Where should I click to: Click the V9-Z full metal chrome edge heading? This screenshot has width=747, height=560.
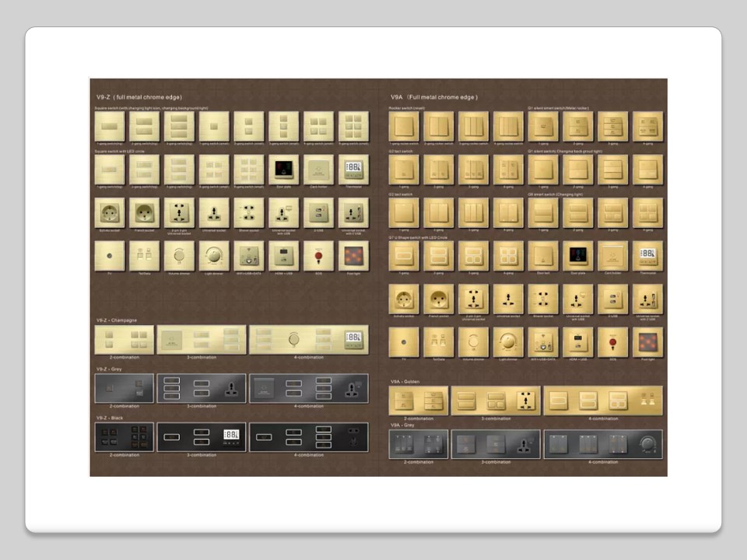(x=139, y=96)
